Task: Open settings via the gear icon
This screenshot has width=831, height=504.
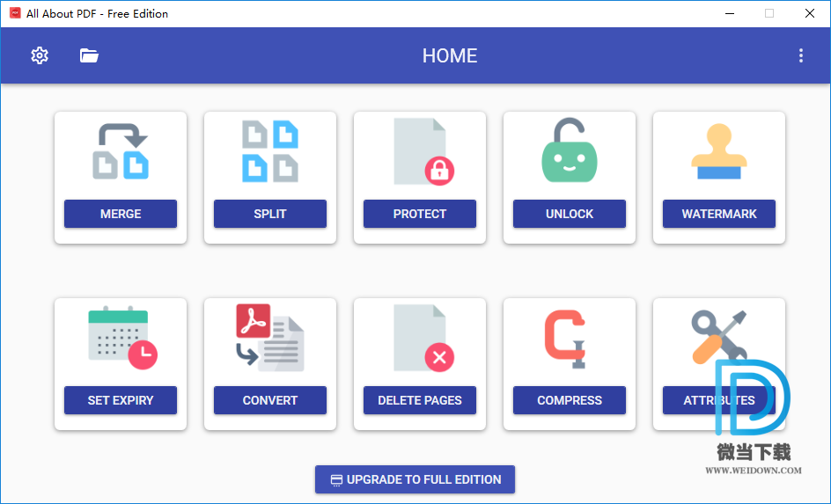Action: click(40, 55)
